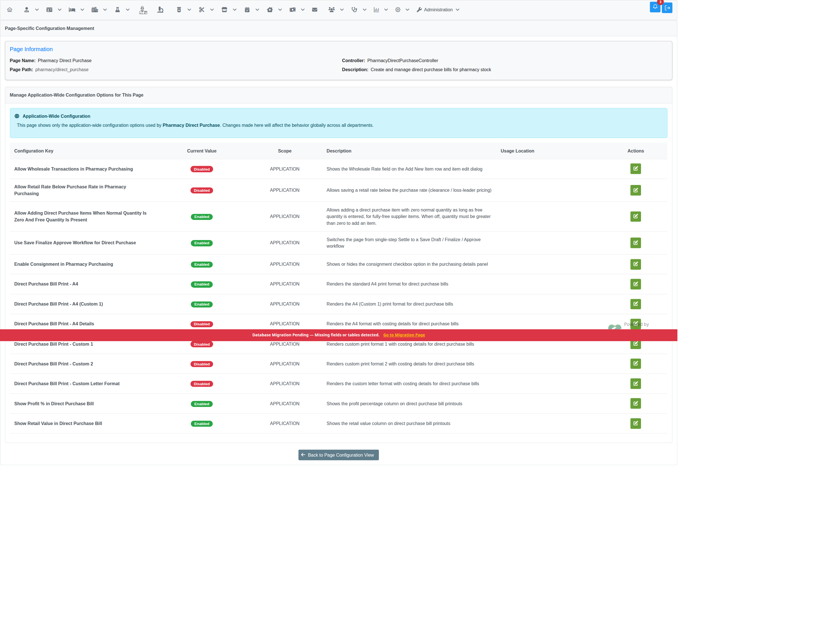
Task: Open the stethoscope icon menu
Action: tap(354, 10)
